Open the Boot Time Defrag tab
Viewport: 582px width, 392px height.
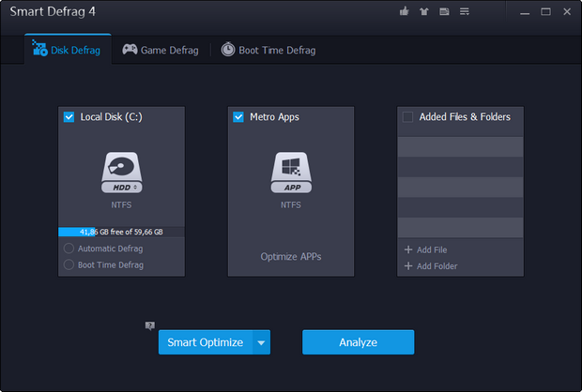coord(268,50)
